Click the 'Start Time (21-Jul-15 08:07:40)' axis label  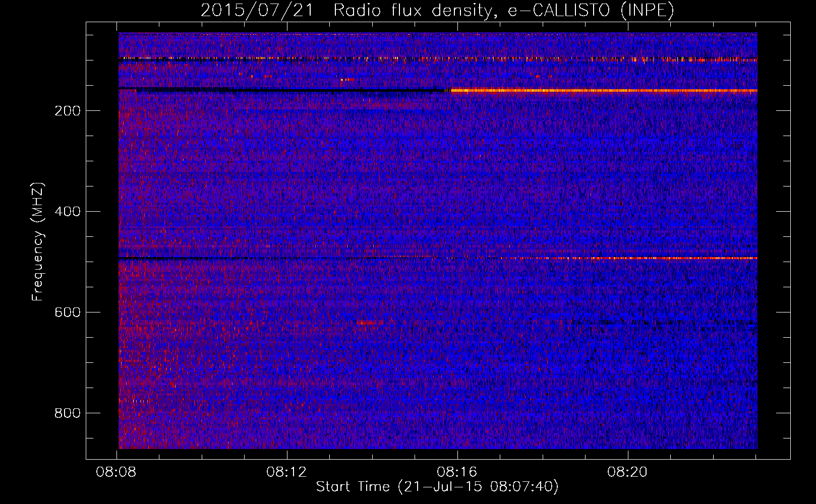point(437,487)
